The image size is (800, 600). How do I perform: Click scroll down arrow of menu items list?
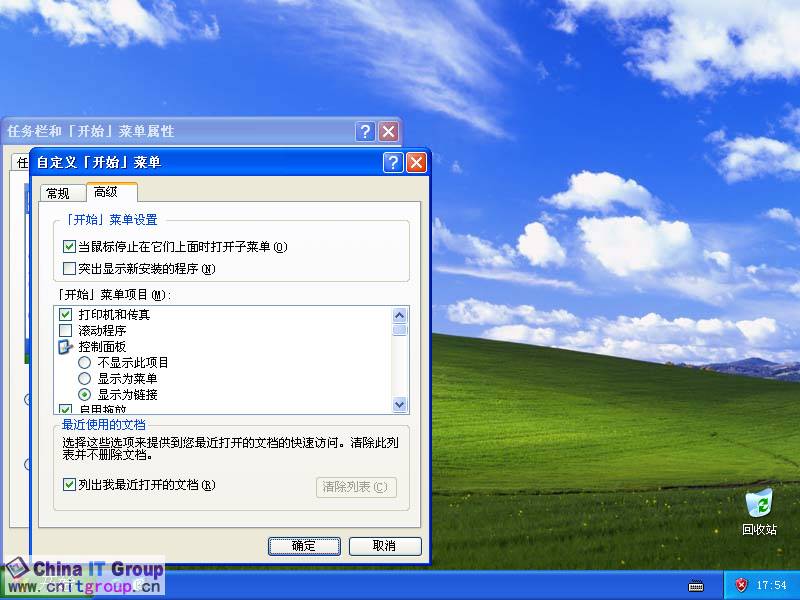399,405
